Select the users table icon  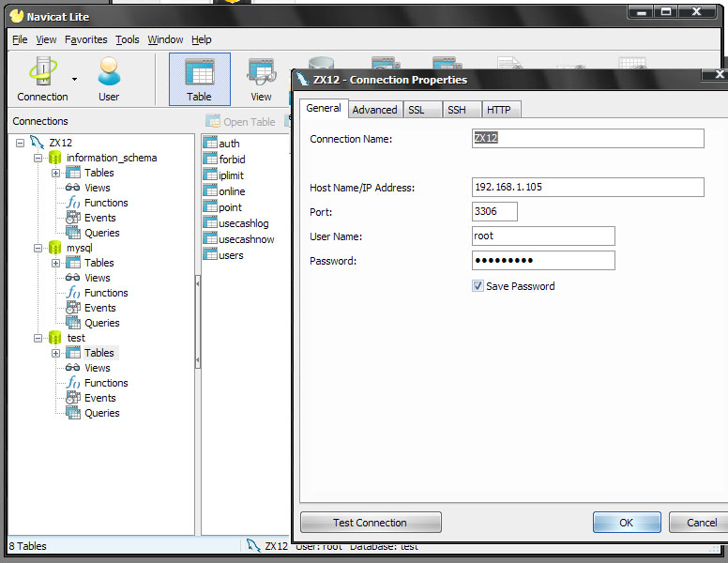coord(210,254)
